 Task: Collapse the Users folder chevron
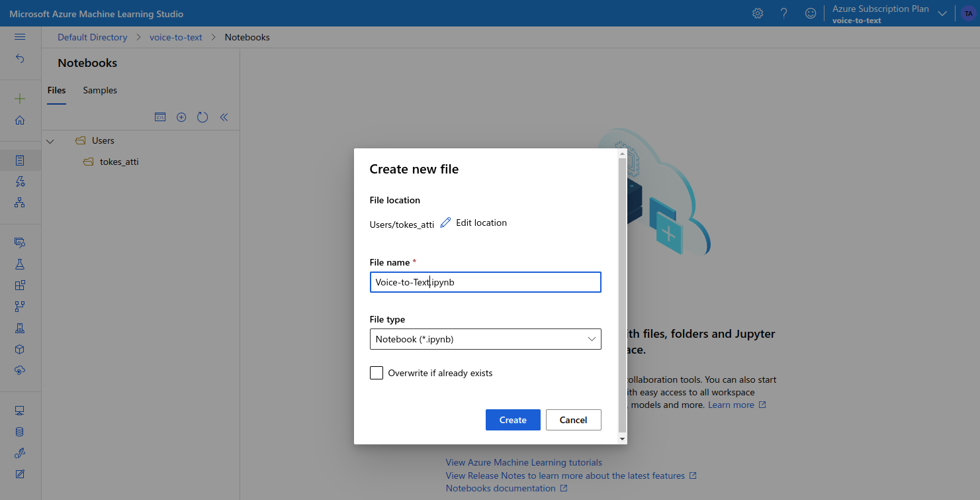tap(51, 140)
